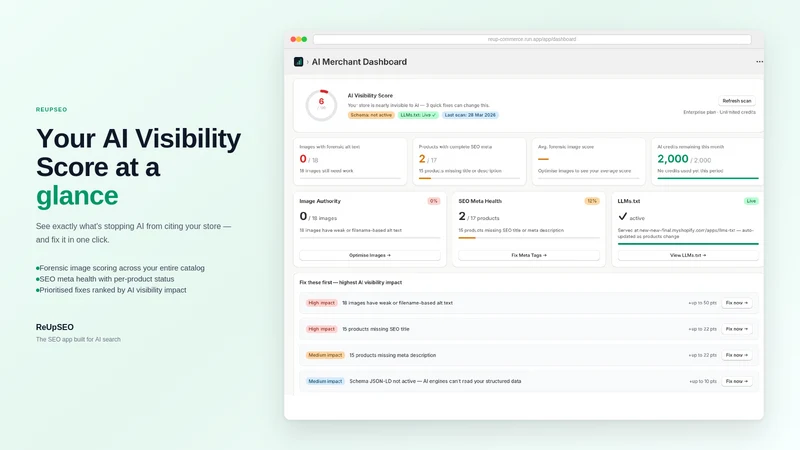Click 'Products with complete SEO meta' label

tap(455, 147)
